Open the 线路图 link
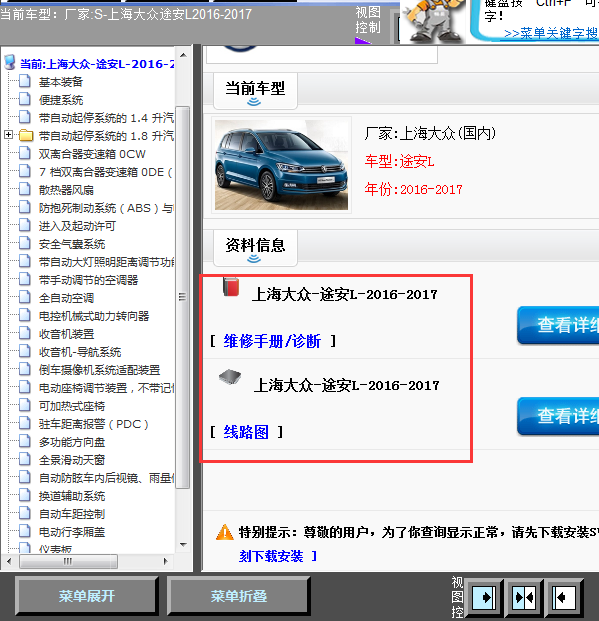 (x=246, y=432)
